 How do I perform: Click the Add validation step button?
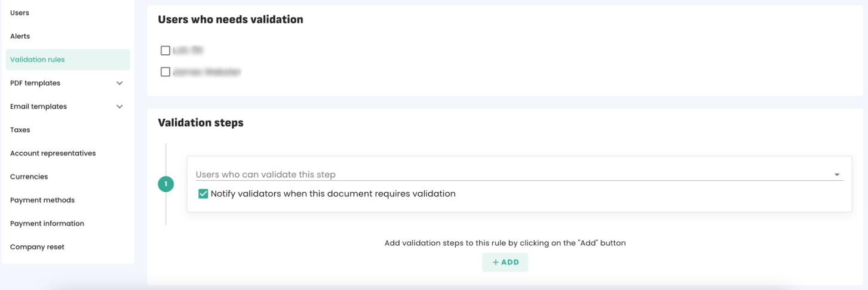click(505, 263)
